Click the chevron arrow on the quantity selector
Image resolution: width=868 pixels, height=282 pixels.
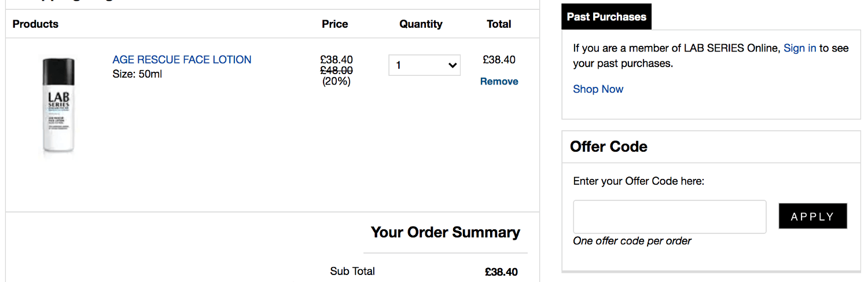pos(453,65)
